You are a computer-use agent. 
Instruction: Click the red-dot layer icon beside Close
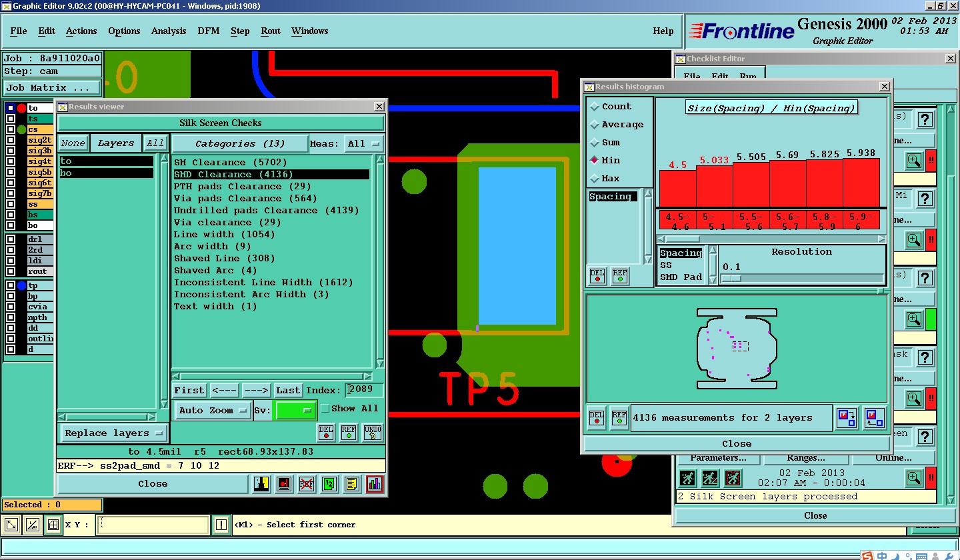coord(284,484)
